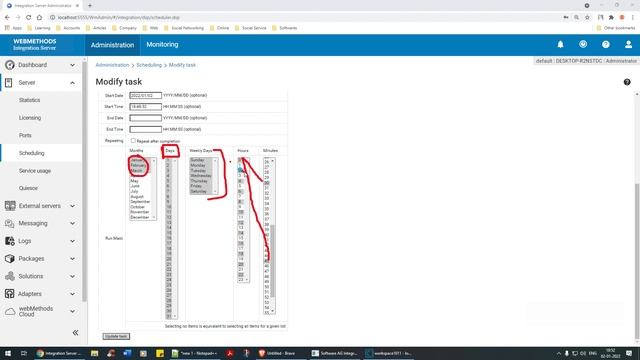Screen dimensions: 640x360
Task: Select Wednesday in Weekly Days list
Action: [201, 176]
